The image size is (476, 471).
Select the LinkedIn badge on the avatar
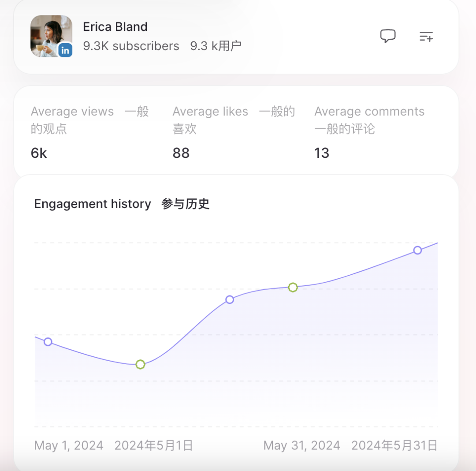point(65,50)
